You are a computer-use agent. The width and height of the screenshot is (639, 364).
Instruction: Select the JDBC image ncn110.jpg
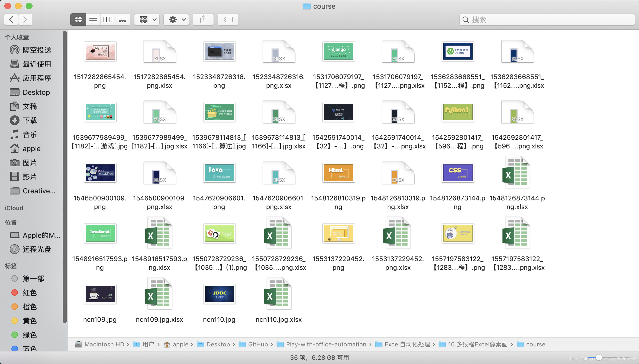[219, 294]
